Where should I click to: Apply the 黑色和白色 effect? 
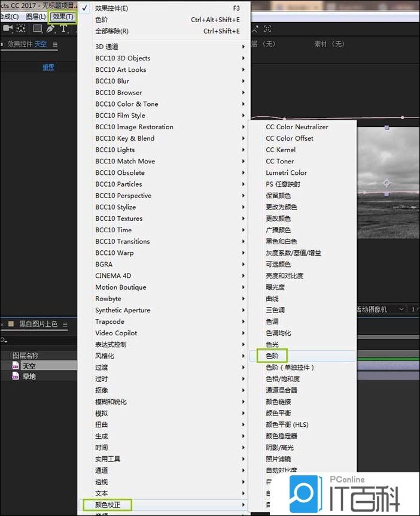point(302,241)
